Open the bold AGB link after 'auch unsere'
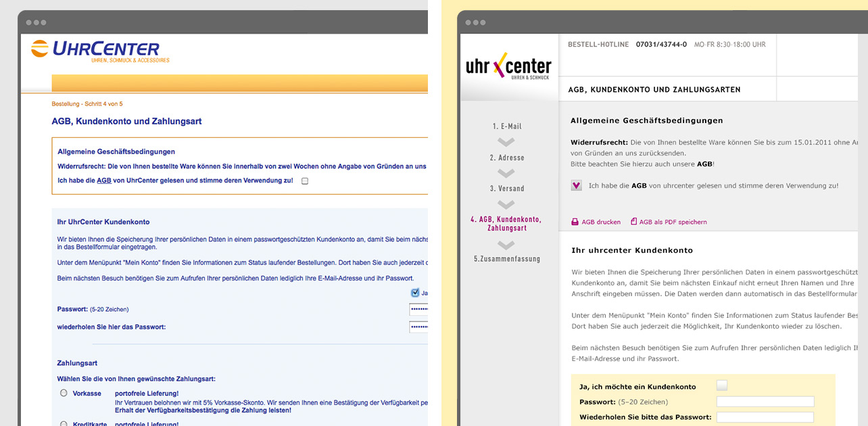Image resolution: width=868 pixels, height=426 pixels. click(704, 164)
